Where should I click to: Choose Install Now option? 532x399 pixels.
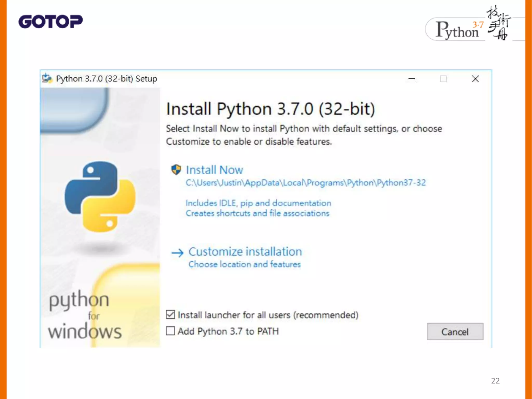pos(214,170)
